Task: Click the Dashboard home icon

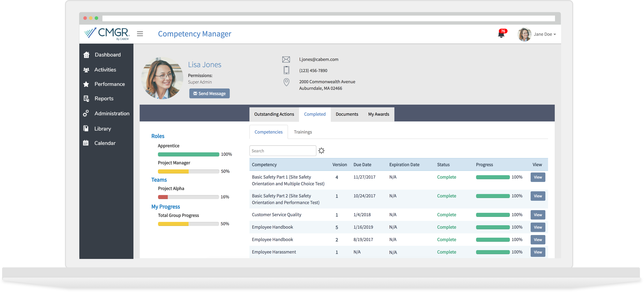Action: click(x=86, y=55)
